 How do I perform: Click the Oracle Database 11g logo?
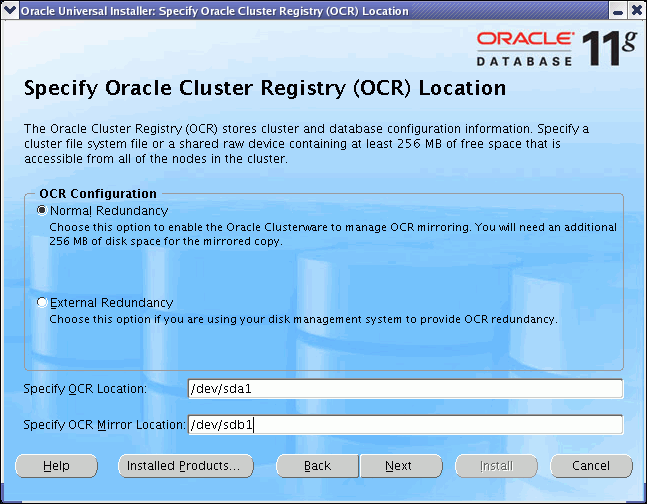click(x=557, y=49)
